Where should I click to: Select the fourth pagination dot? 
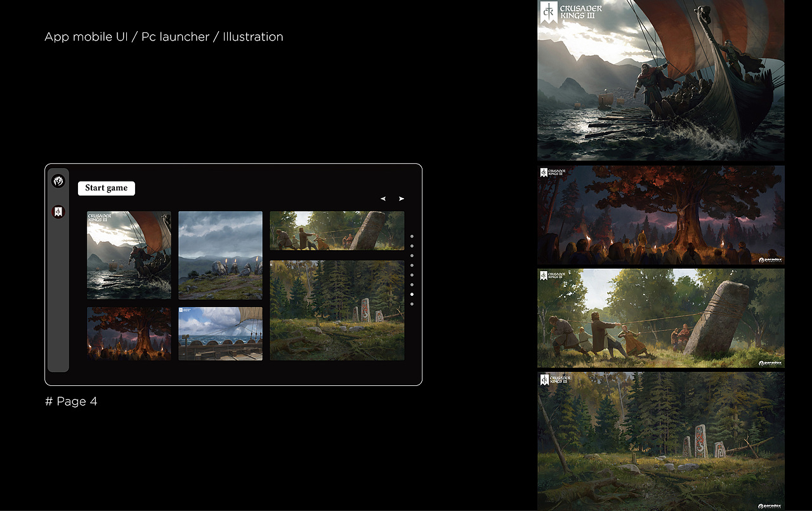(x=412, y=265)
